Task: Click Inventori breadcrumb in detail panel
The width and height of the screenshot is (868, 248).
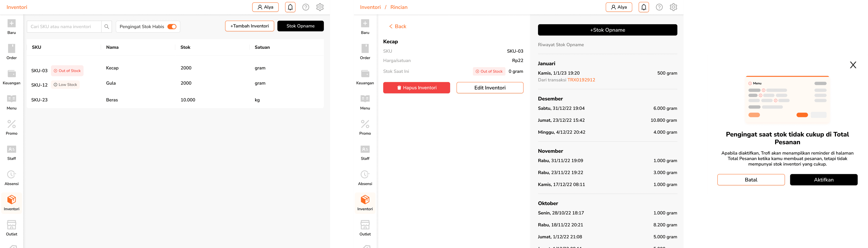Action: pyautogui.click(x=370, y=7)
